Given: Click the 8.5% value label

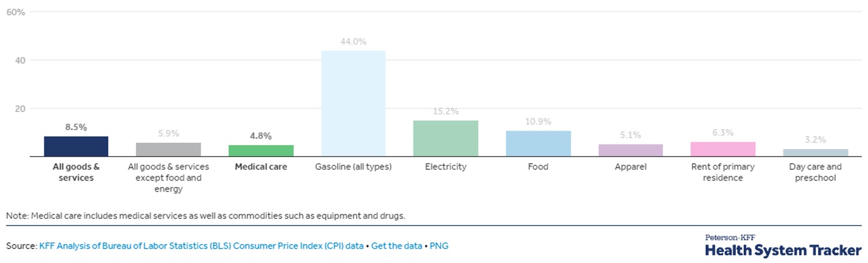Looking at the screenshot, I should pos(76,127).
